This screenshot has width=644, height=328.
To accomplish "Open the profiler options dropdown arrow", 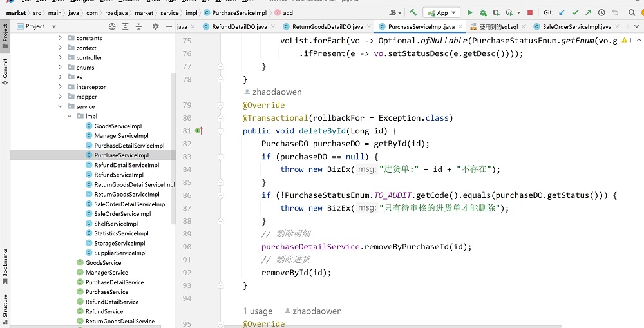I will (x=518, y=13).
